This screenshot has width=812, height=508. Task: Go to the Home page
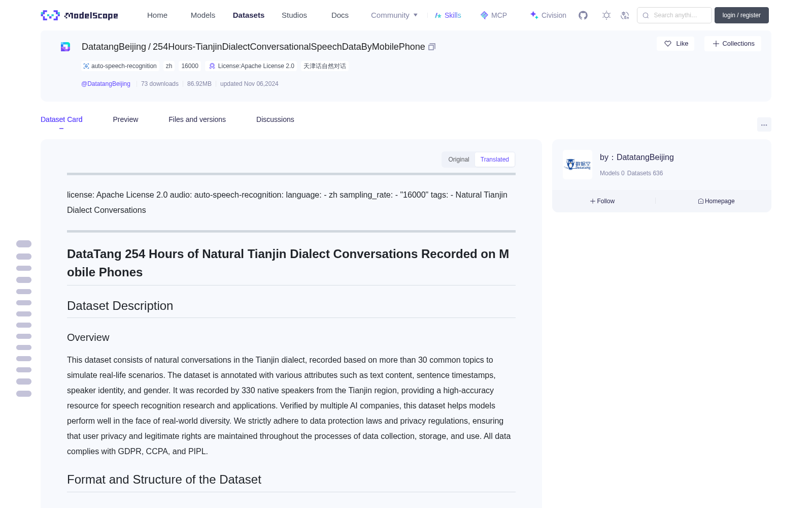157,15
